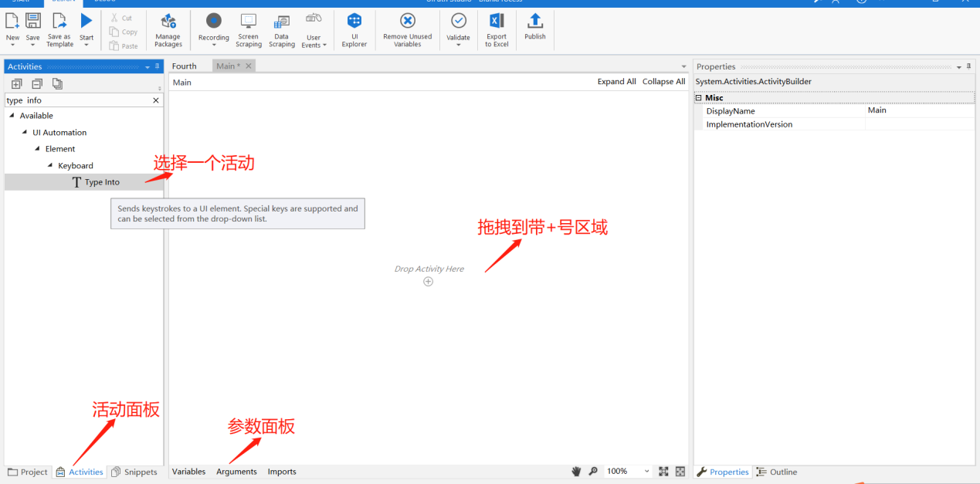Switch to the Project panel tab
This screenshot has height=484, width=980.
click(x=28, y=472)
